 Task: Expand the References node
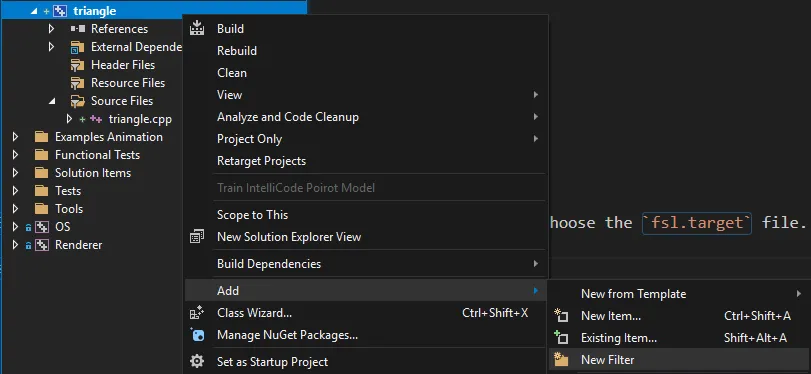tap(51, 28)
